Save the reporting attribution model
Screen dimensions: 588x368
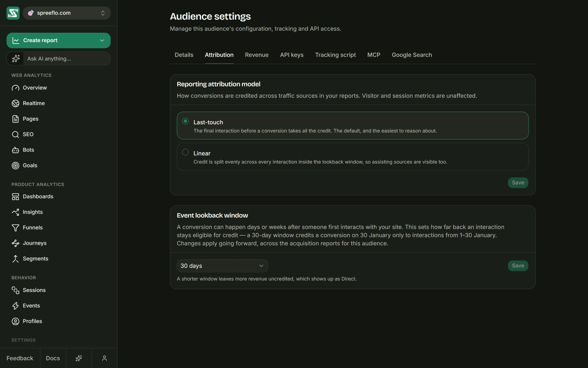(518, 183)
